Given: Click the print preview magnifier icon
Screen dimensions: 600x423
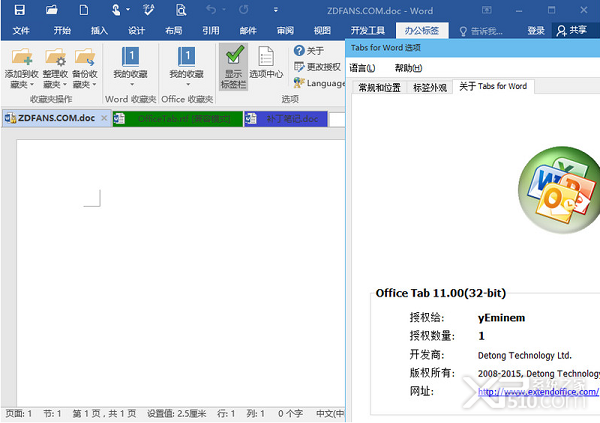Looking at the screenshot, I should [x=181, y=10].
